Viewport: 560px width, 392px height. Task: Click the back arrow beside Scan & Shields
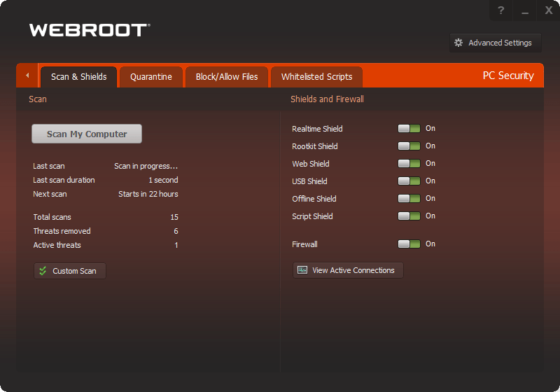click(x=27, y=76)
